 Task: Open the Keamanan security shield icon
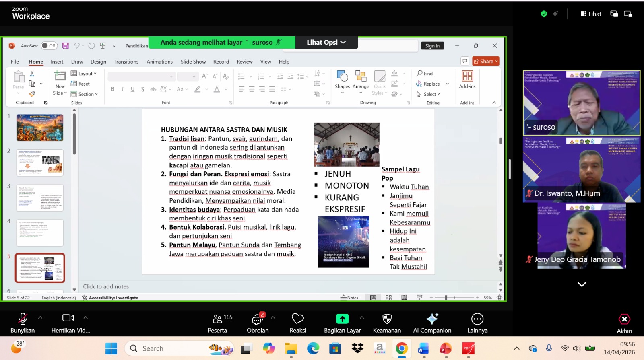pyautogui.click(x=387, y=319)
